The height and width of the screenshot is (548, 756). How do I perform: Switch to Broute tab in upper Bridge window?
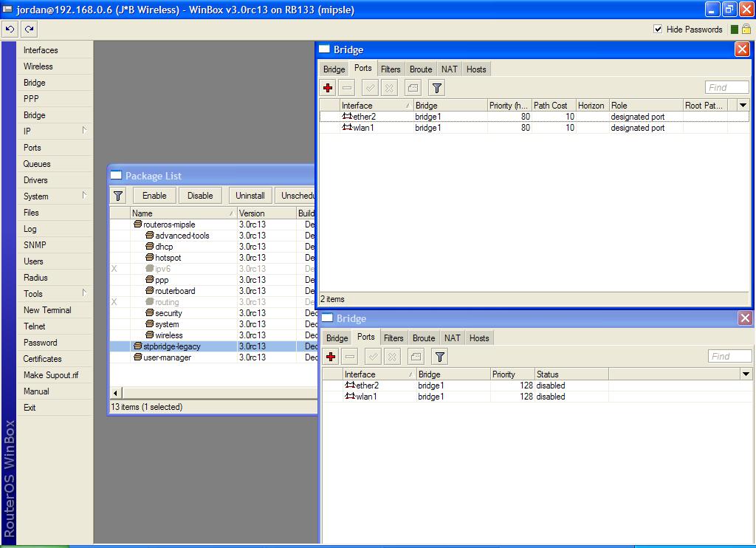421,69
